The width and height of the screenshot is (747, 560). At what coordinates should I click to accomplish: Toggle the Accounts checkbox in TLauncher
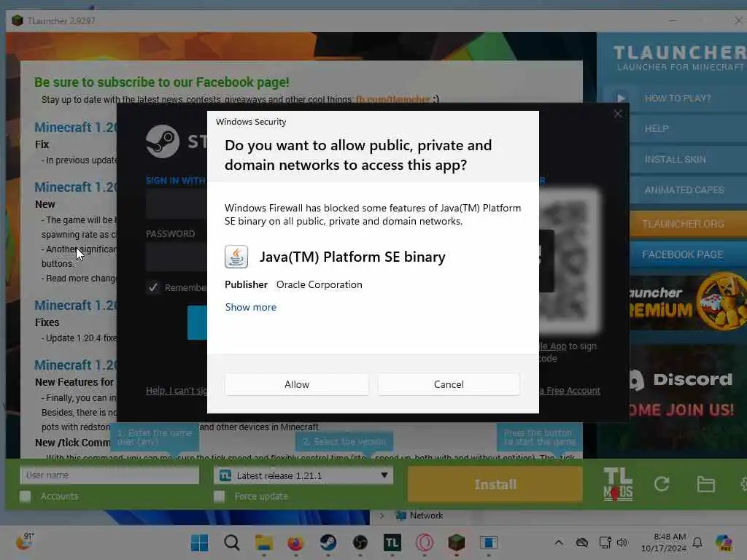pos(26,497)
